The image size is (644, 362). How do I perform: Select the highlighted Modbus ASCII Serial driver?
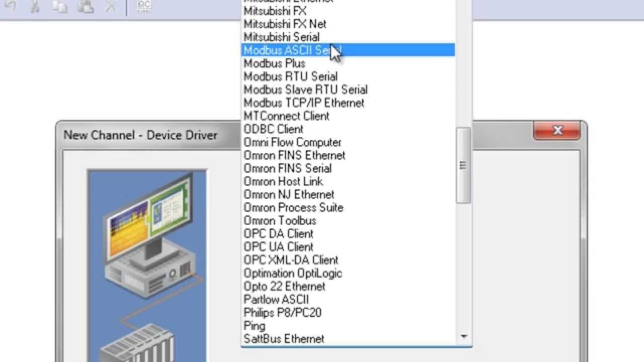pos(348,50)
